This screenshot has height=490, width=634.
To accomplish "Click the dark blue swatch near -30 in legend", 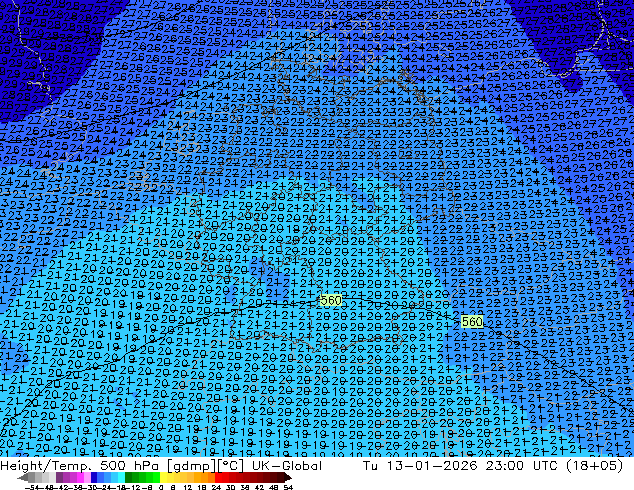I will (94, 477).
